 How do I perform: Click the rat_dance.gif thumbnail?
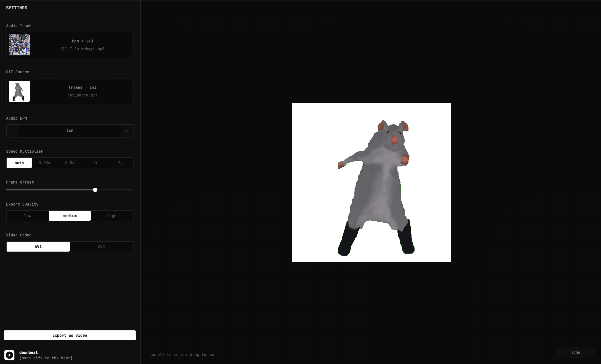point(19,91)
